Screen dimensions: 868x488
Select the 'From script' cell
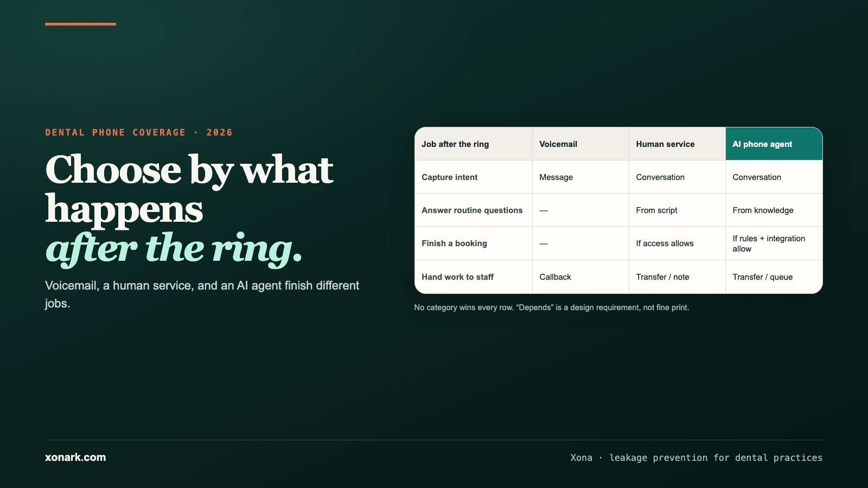pos(677,210)
